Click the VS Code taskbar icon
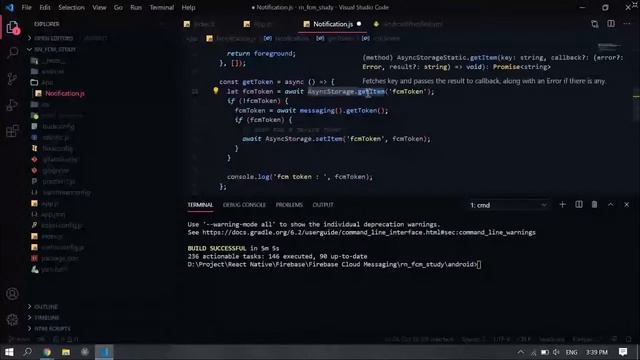 (x=104, y=352)
